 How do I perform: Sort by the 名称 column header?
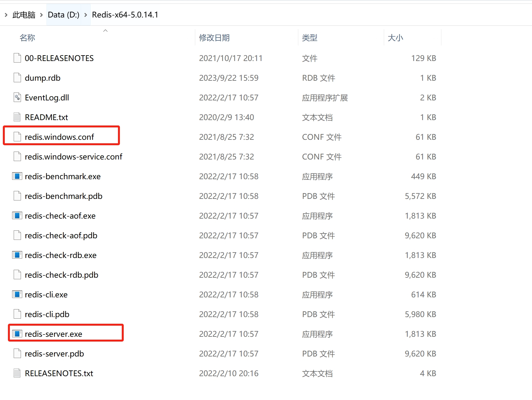click(x=27, y=38)
